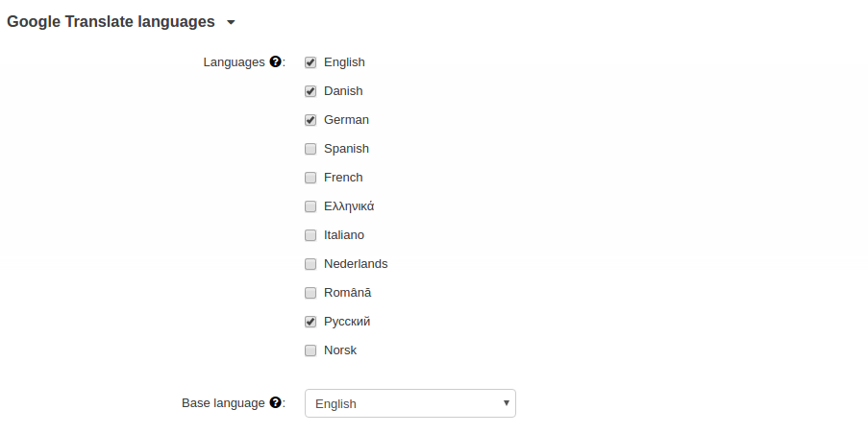The image size is (868, 434).
Task: Uncheck the Danish checkbox
Action: point(310,91)
